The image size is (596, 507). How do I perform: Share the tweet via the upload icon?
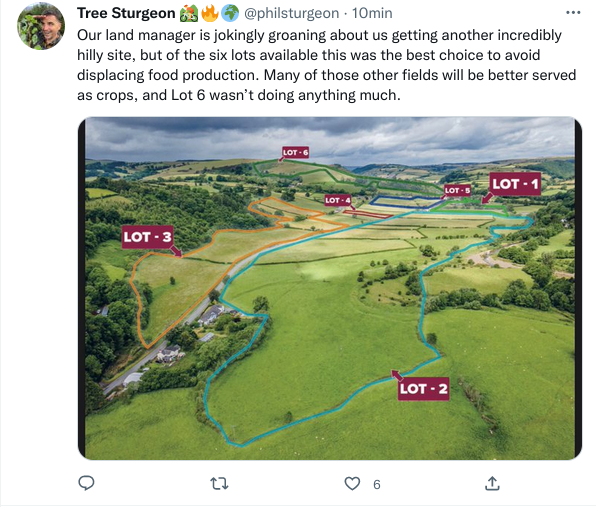pyautogui.click(x=492, y=483)
